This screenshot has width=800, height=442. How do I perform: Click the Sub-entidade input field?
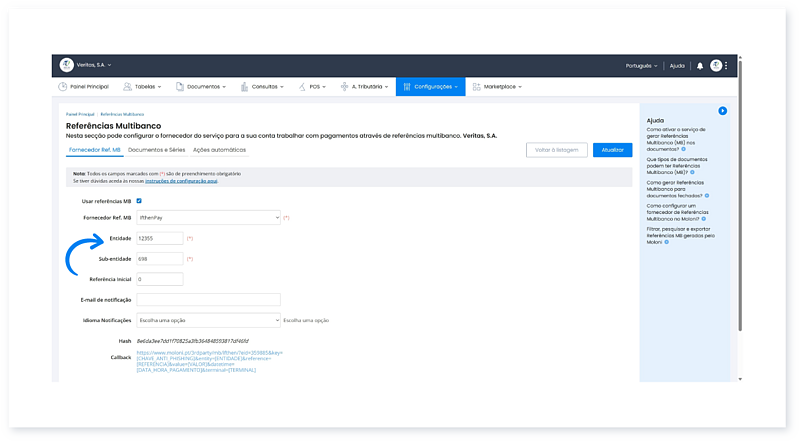coord(160,259)
